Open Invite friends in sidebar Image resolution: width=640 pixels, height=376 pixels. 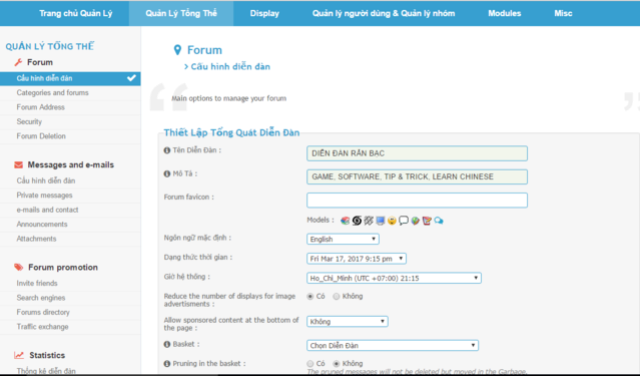click(x=37, y=283)
